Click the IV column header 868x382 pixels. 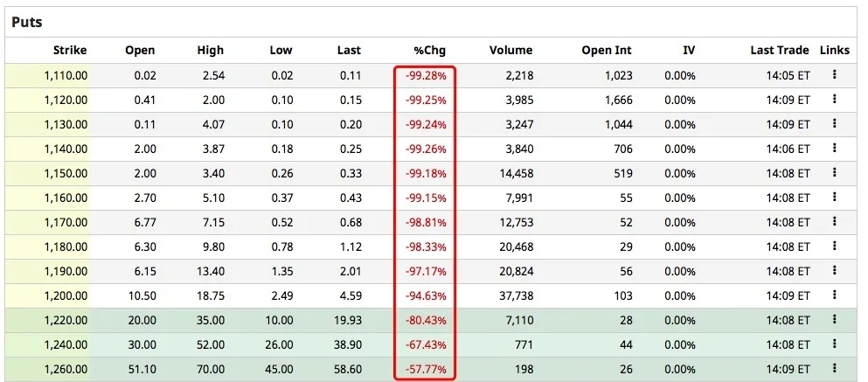tap(689, 50)
